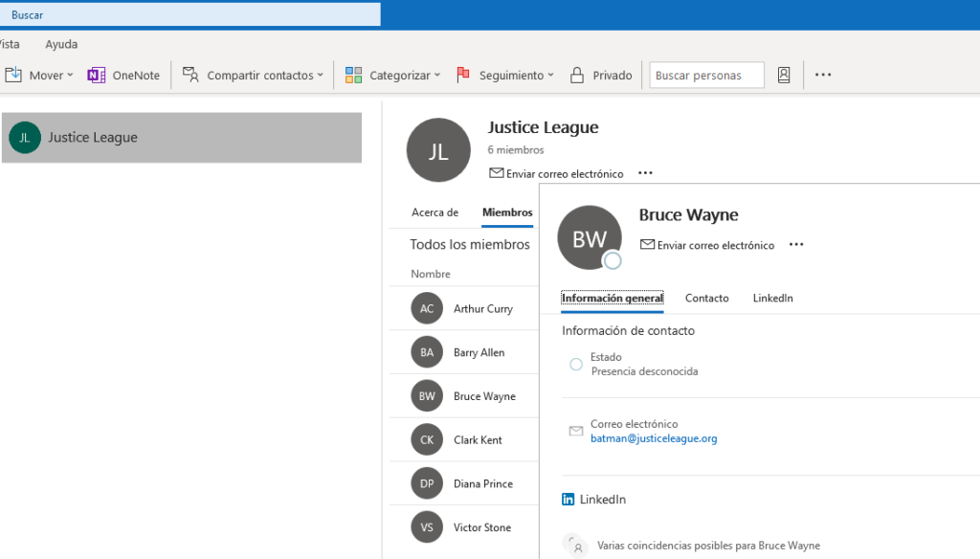Click the Nombre column header
The width and height of the screenshot is (980, 559).
[431, 274]
